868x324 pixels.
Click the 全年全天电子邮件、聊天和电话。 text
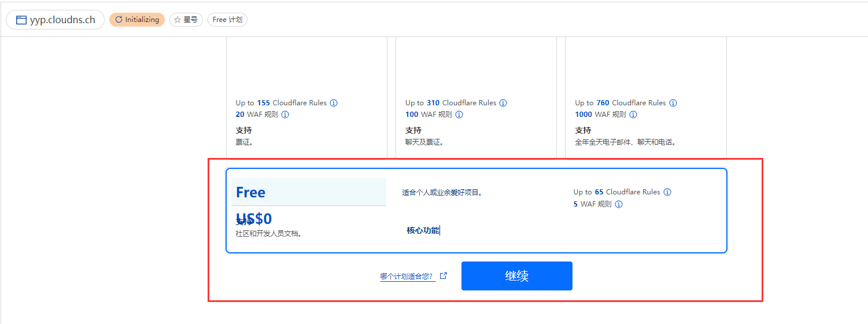coord(626,142)
